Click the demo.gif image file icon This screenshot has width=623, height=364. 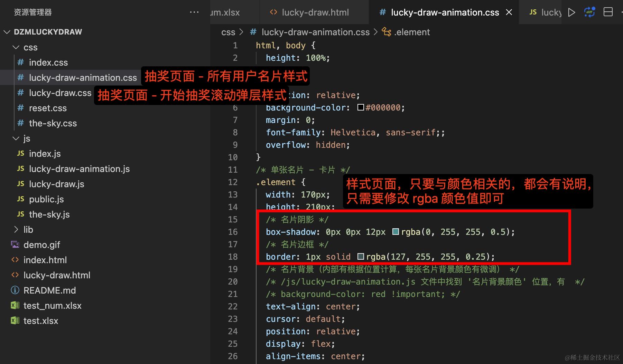pyautogui.click(x=15, y=245)
